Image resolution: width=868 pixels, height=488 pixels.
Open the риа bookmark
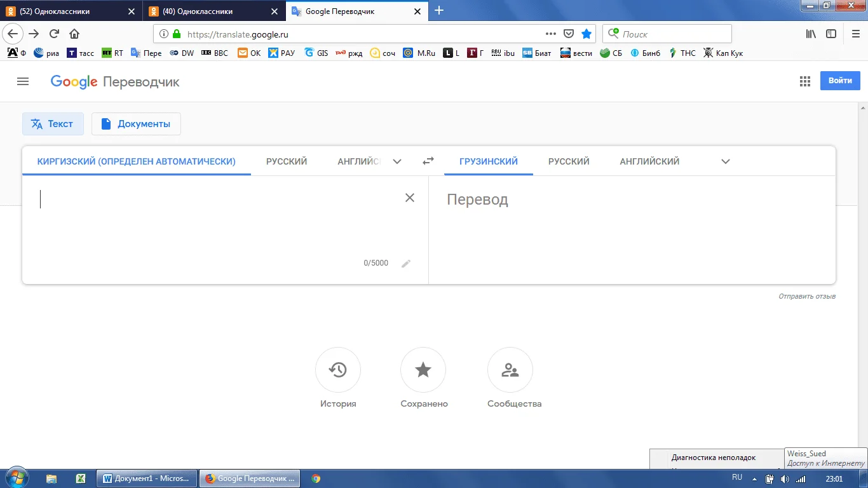(46, 53)
